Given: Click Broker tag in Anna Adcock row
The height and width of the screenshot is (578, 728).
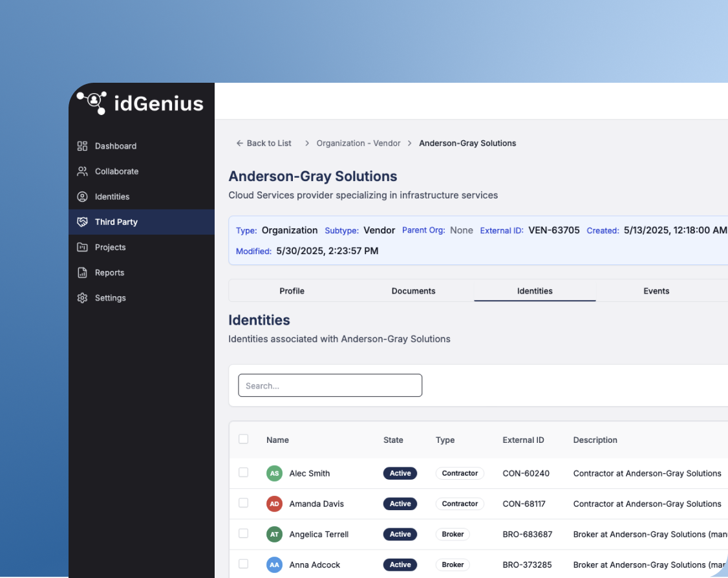Looking at the screenshot, I should pyautogui.click(x=453, y=564).
